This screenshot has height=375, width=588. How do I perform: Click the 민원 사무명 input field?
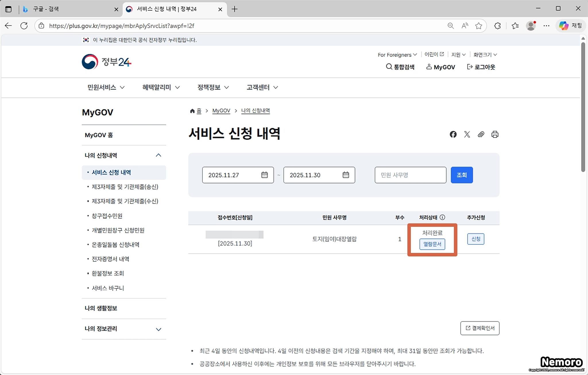point(410,175)
